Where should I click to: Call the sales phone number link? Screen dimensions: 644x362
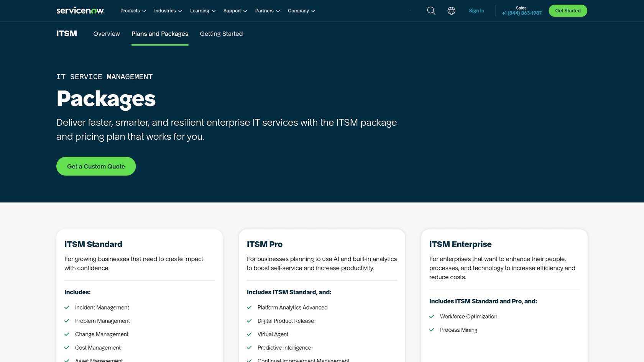click(521, 13)
